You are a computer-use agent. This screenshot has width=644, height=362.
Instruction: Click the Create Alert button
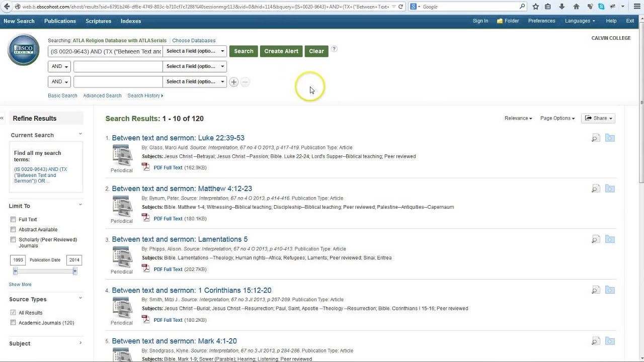point(281,51)
